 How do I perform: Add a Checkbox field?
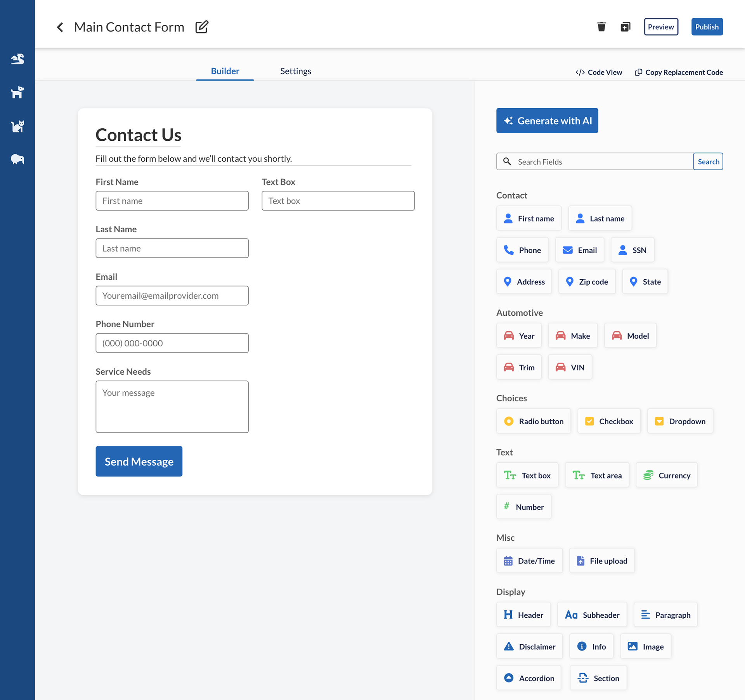pyautogui.click(x=609, y=421)
